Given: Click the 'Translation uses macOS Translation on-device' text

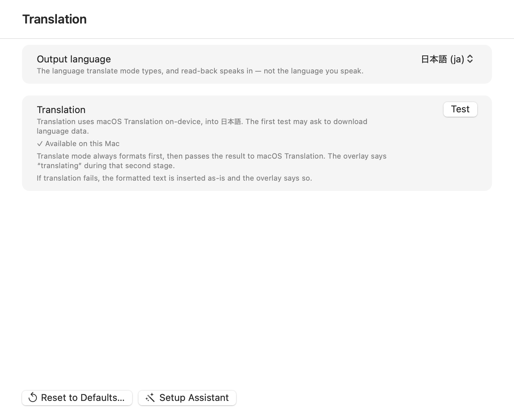Looking at the screenshot, I should [202, 126].
